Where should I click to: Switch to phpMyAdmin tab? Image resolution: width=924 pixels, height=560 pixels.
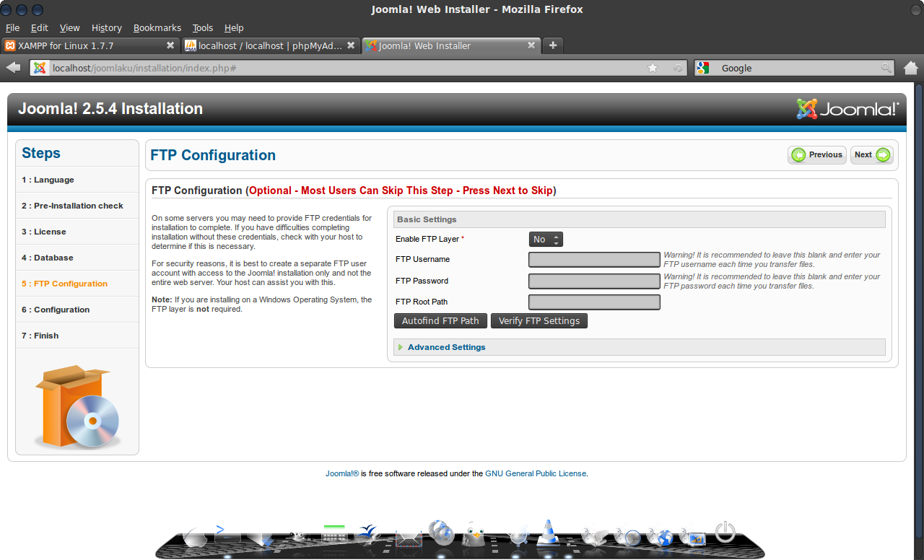point(271,45)
